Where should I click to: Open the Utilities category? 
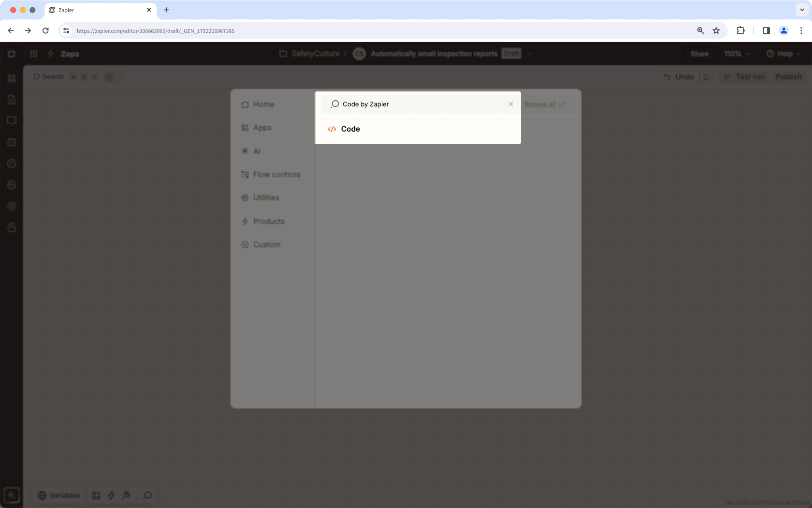260,198
